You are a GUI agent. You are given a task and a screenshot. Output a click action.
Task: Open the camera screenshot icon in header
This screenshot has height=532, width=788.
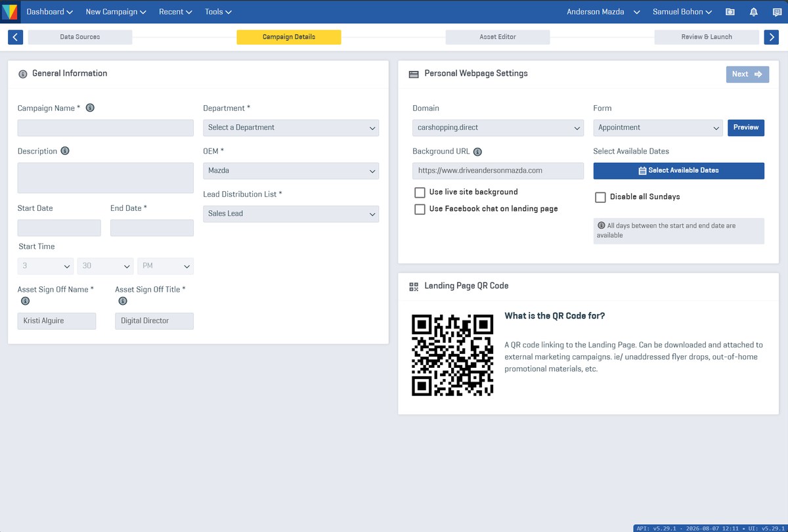[730, 12]
